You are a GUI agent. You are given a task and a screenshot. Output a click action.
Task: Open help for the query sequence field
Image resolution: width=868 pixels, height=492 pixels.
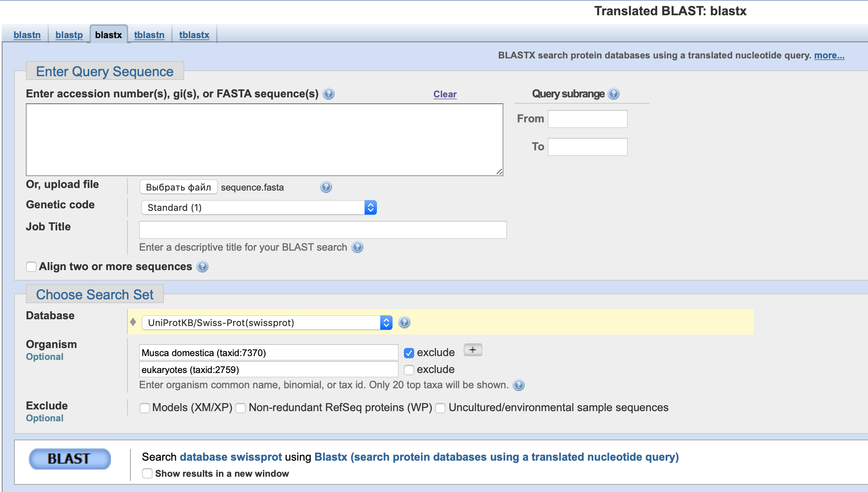[329, 94]
